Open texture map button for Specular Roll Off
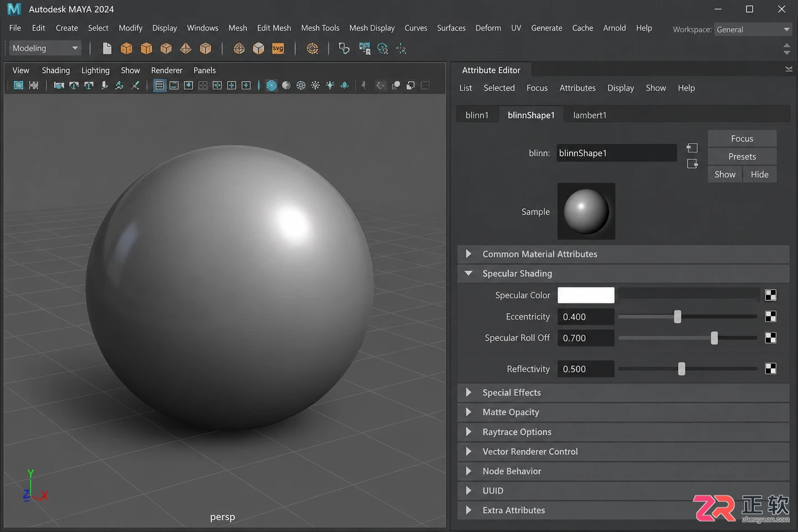Viewport: 798px width, 532px height. pyautogui.click(x=770, y=337)
